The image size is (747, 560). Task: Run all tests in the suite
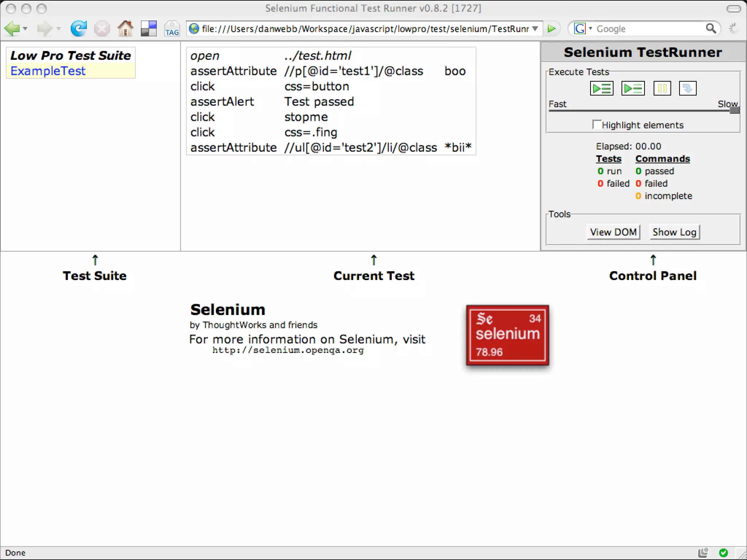point(601,88)
